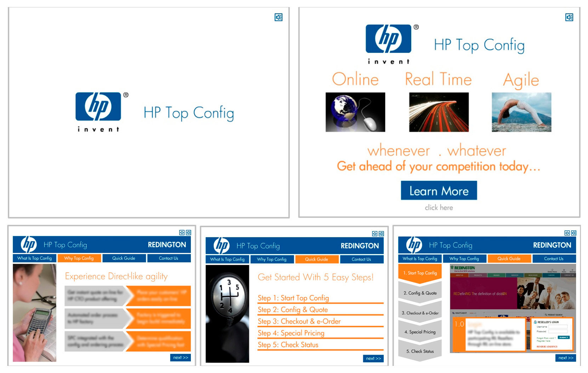The image size is (588, 373).
Task: Open Step 2: Config & Quote link
Action: (x=293, y=310)
